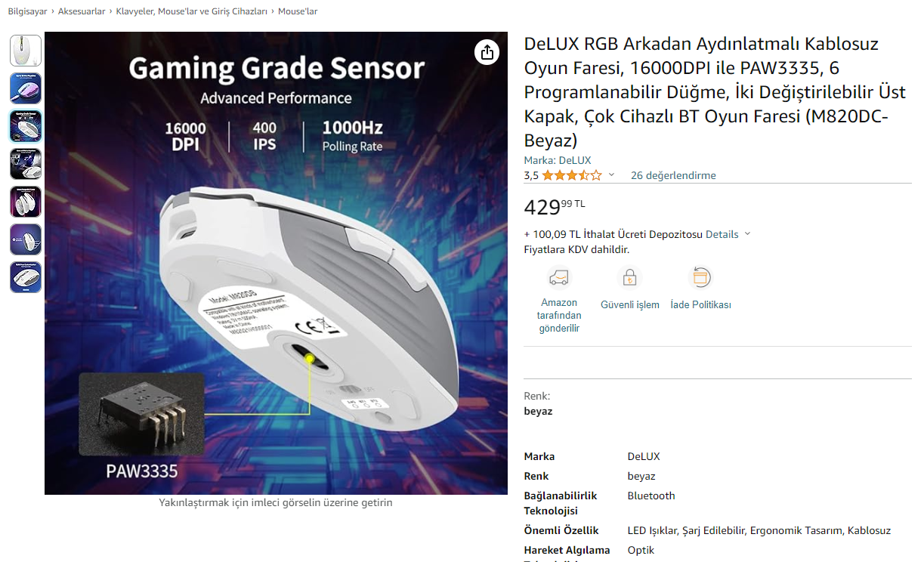Select the last thumbnail in the gallery
Screen dimensions: 924x562
click(26, 277)
